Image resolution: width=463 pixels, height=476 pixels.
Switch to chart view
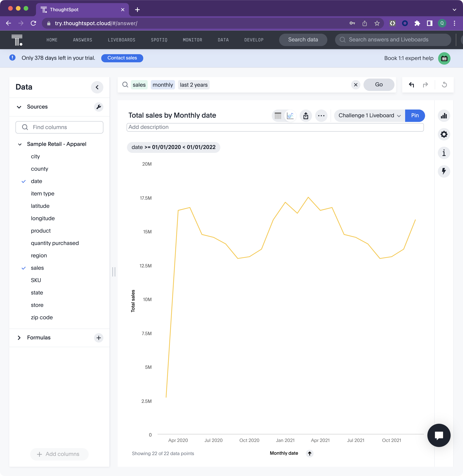pos(290,116)
